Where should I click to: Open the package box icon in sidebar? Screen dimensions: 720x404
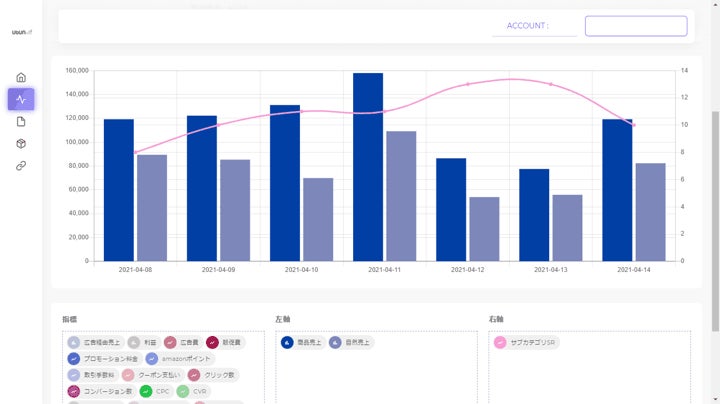(21, 144)
